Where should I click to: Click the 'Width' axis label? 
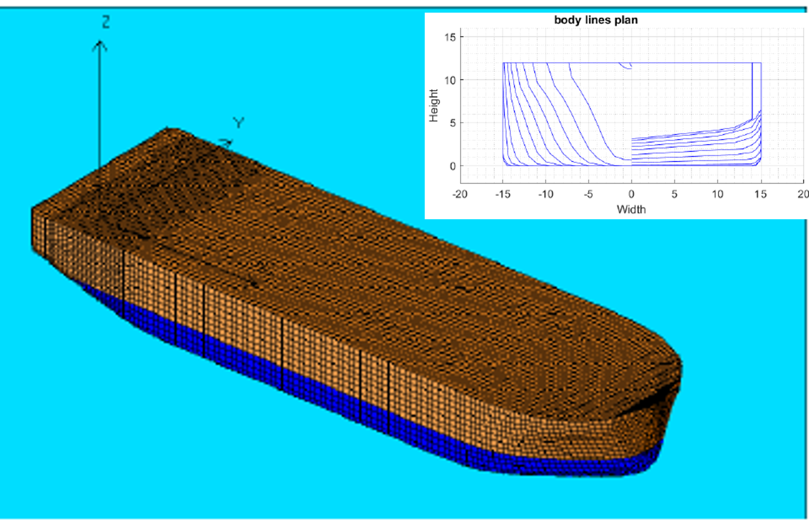(631, 209)
